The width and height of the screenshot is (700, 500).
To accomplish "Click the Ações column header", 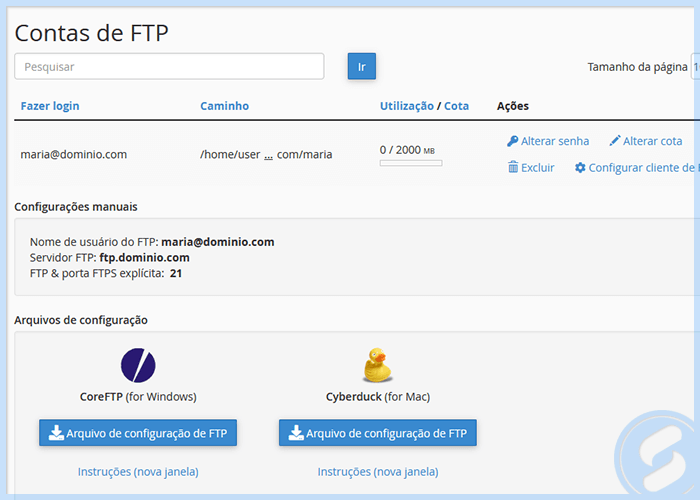I will point(512,106).
